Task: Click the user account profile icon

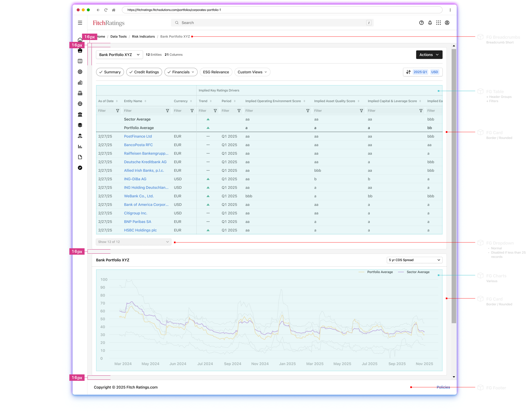Action: coord(447,23)
